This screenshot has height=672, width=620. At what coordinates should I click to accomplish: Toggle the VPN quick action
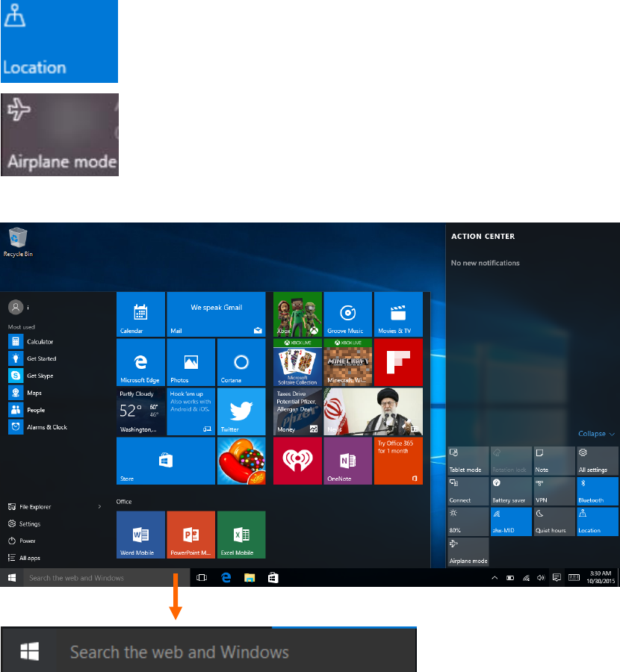pyautogui.click(x=554, y=491)
